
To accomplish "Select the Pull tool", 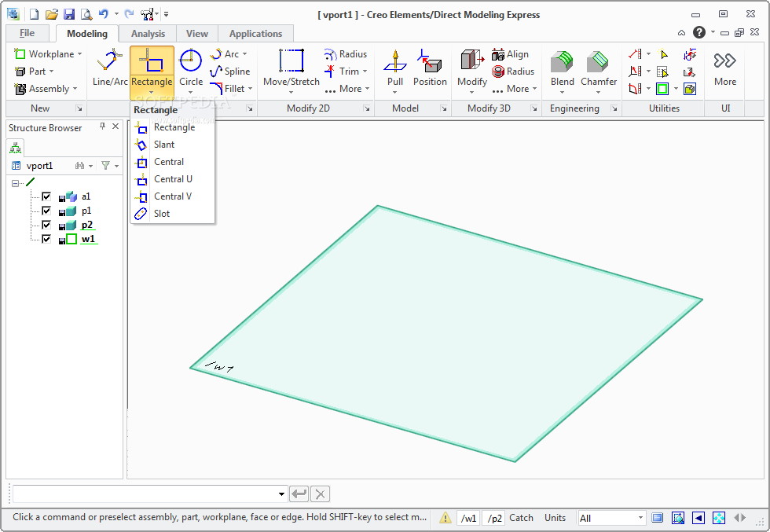I will click(x=394, y=69).
